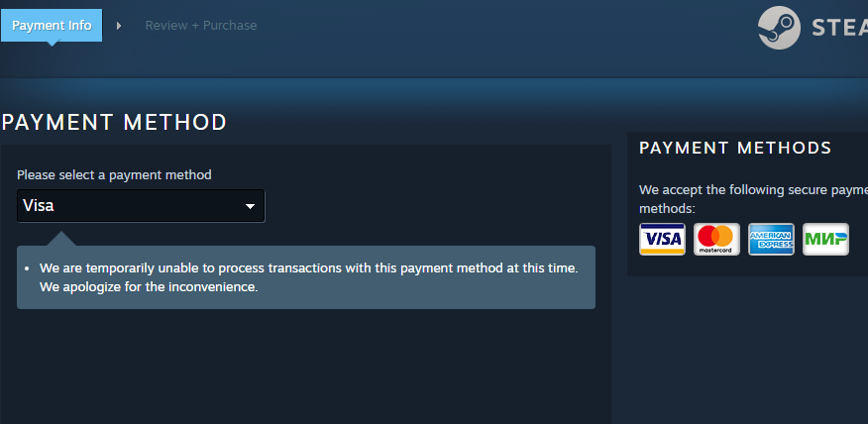Go to the Review + Purchase step

tap(201, 26)
